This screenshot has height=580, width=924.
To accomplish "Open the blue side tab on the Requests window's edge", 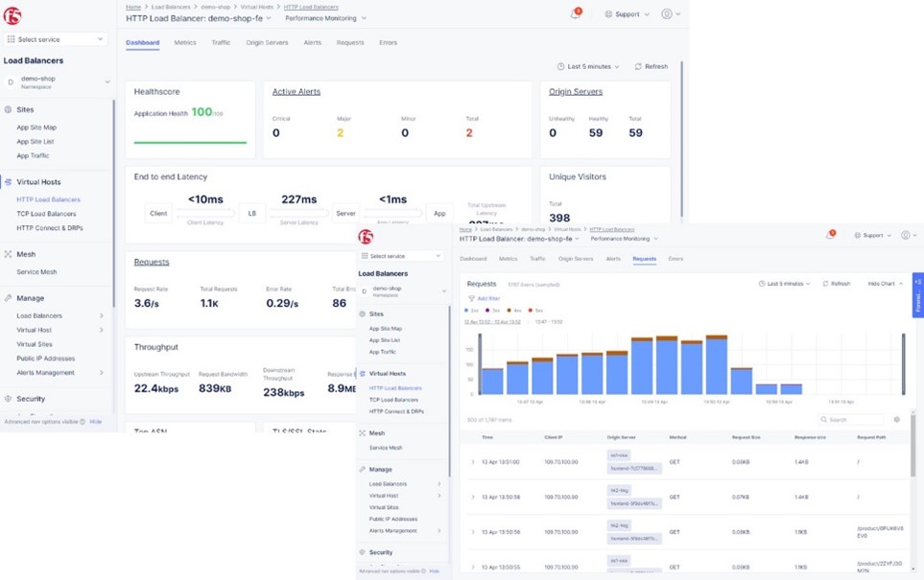I will [x=917, y=295].
